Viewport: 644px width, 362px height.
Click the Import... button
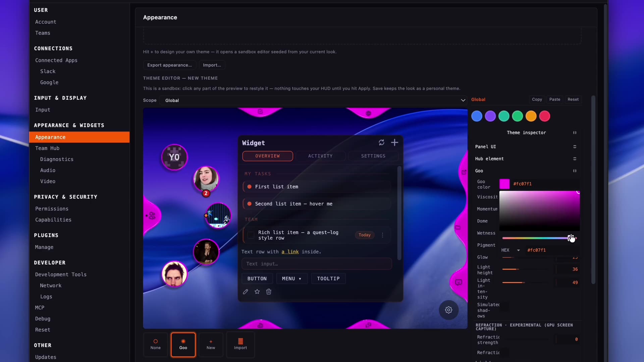pyautogui.click(x=212, y=65)
